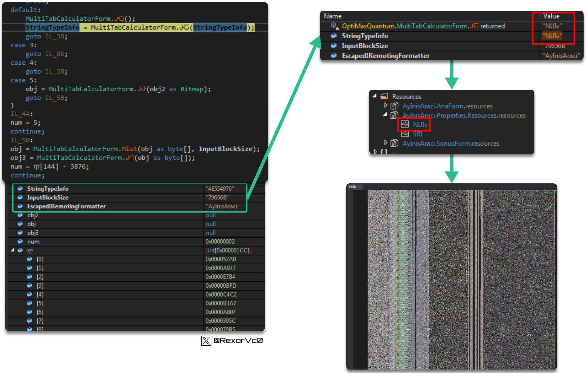This screenshot has height=373, width=588.
Task: Click the array element [4] icon
Action: coord(29,294)
